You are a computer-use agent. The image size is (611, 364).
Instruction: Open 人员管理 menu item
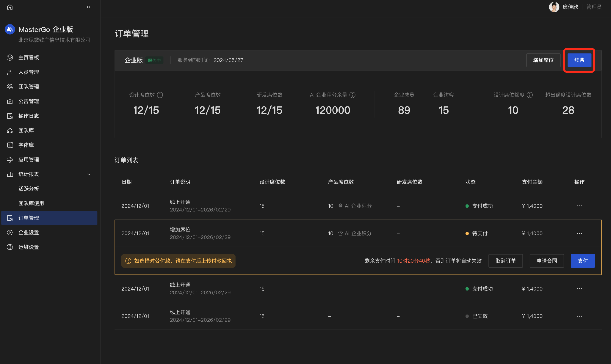coord(49,72)
